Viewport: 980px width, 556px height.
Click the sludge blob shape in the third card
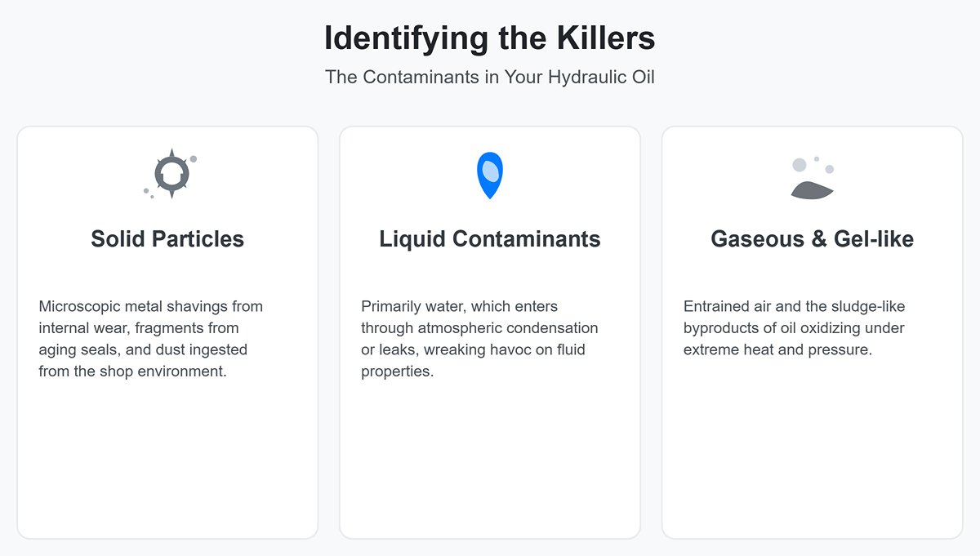[x=813, y=189]
